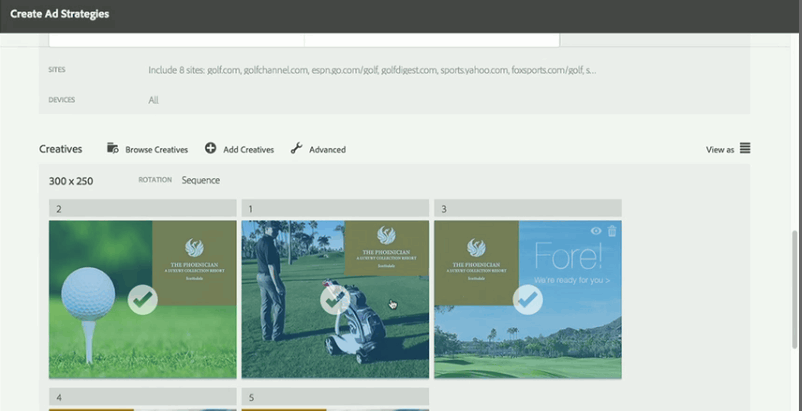
Task: Click the sequence header numbered 2
Action: (x=142, y=209)
